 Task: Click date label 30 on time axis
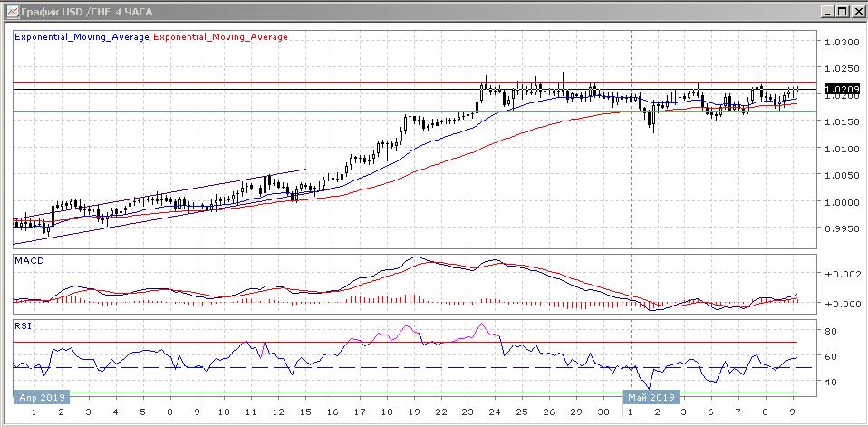pos(603,412)
